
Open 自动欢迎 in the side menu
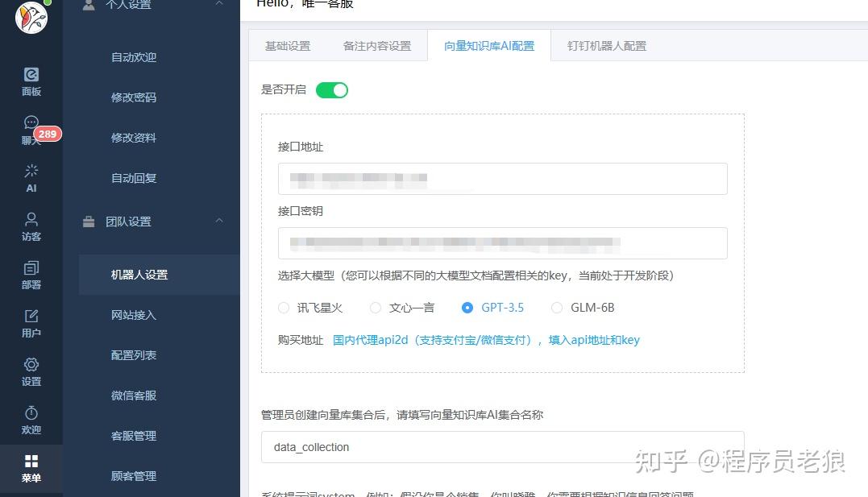click(x=134, y=57)
